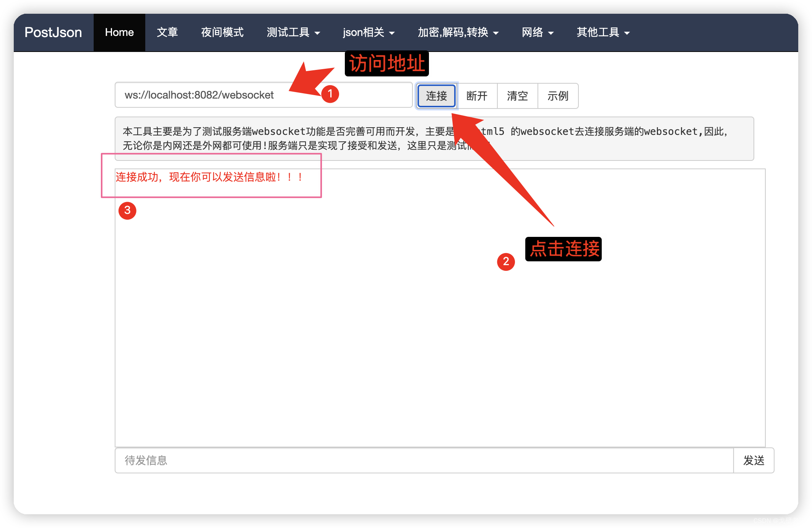Click the PostJson brand logo
This screenshot has width=812, height=528.
tap(53, 32)
